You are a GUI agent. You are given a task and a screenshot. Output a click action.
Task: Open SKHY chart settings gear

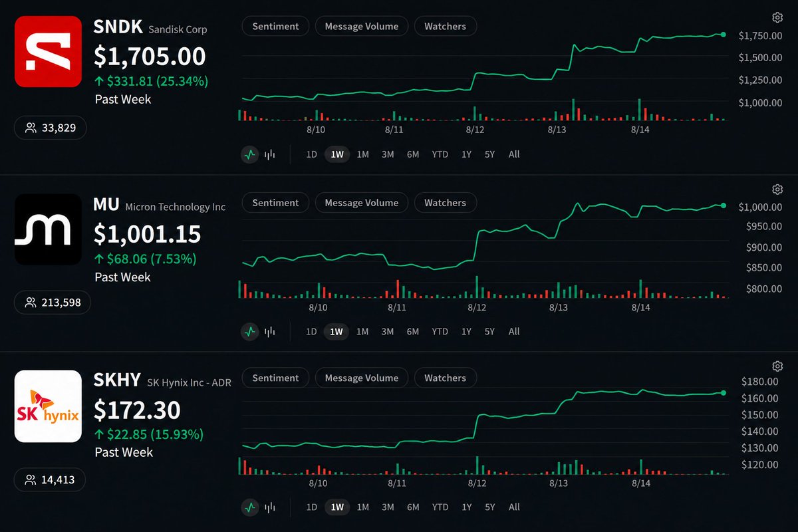coord(777,366)
